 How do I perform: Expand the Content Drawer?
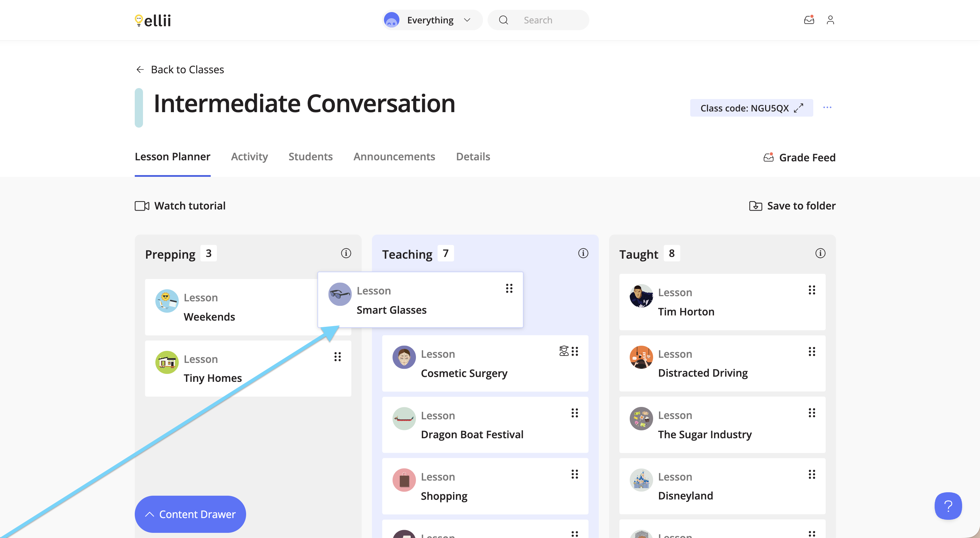pyautogui.click(x=190, y=514)
